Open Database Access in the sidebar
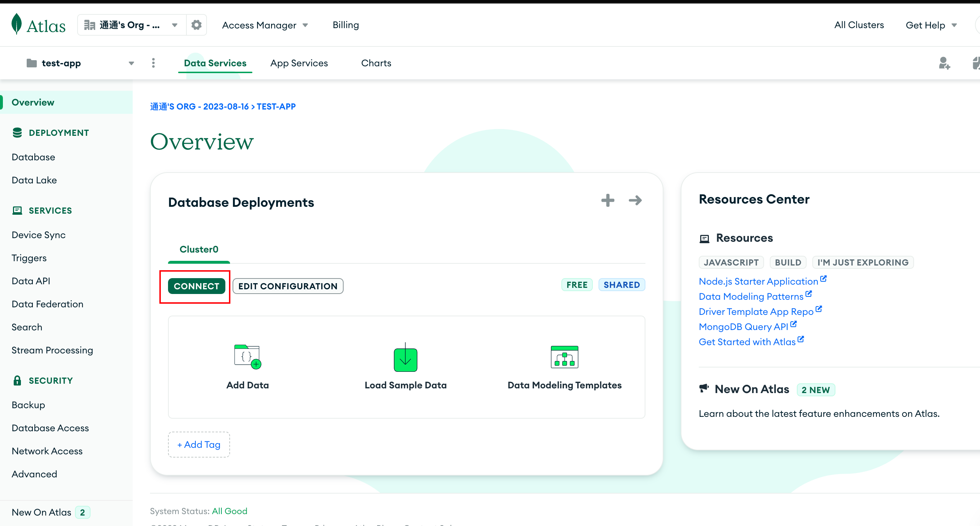Screen dimensions: 980x526 click(50, 428)
